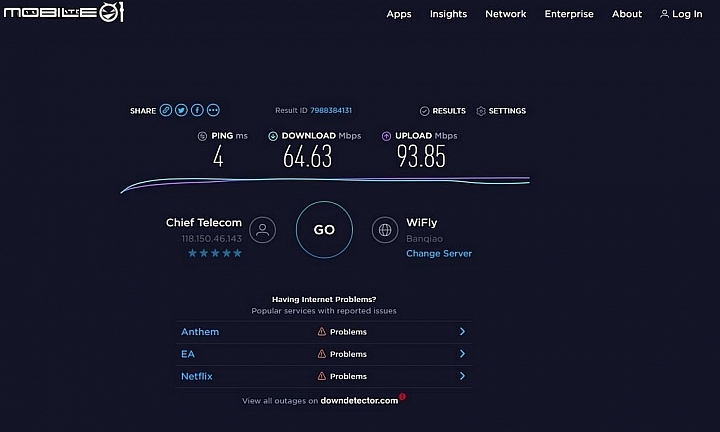Expand EA problems chevron
This screenshot has height=432, width=720.
click(x=462, y=353)
